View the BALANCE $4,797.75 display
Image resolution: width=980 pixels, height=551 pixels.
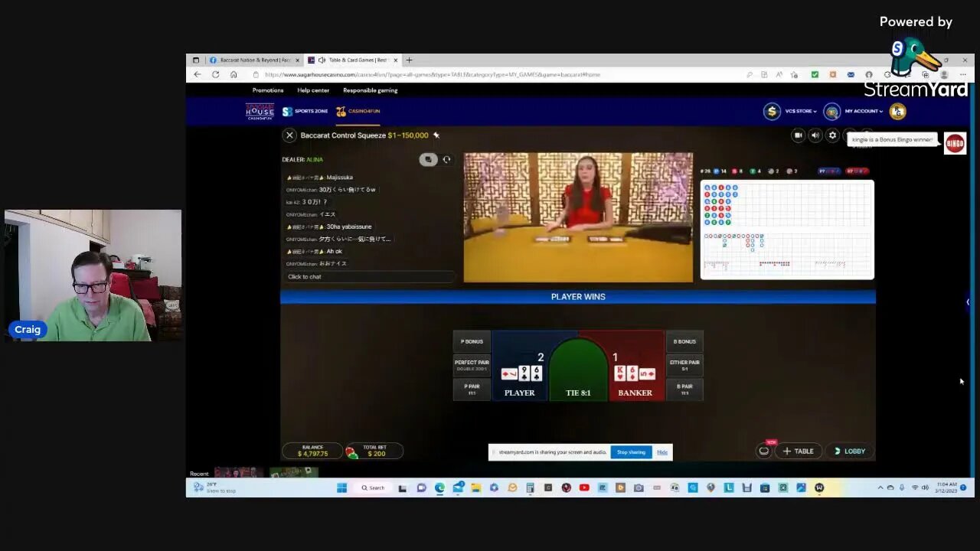(x=312, y=452)
